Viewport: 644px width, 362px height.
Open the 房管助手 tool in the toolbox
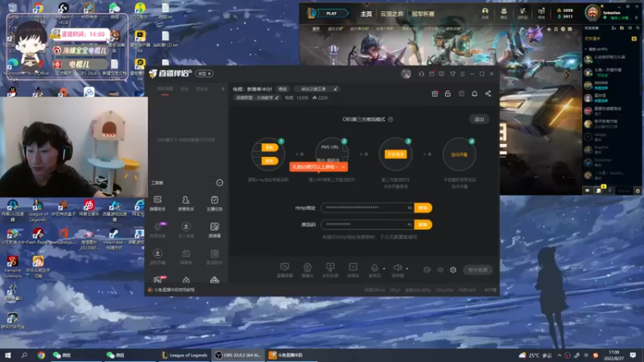tap(186, 204)
